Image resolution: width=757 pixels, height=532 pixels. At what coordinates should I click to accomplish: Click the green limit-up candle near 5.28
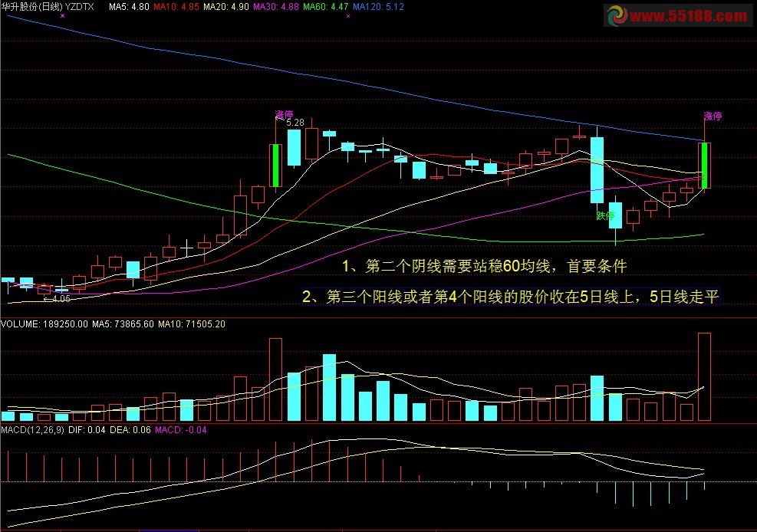275,166
